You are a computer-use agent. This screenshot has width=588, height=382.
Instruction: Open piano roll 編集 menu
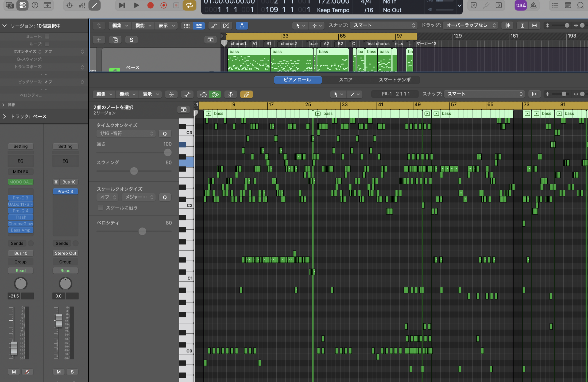click(x=104, y=94)
